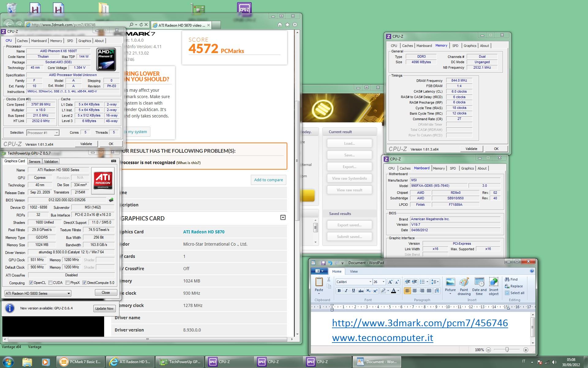Click Add to compare on 3DMark page
The width and height of the screenshot is (588, 368).
click(268, 180)
